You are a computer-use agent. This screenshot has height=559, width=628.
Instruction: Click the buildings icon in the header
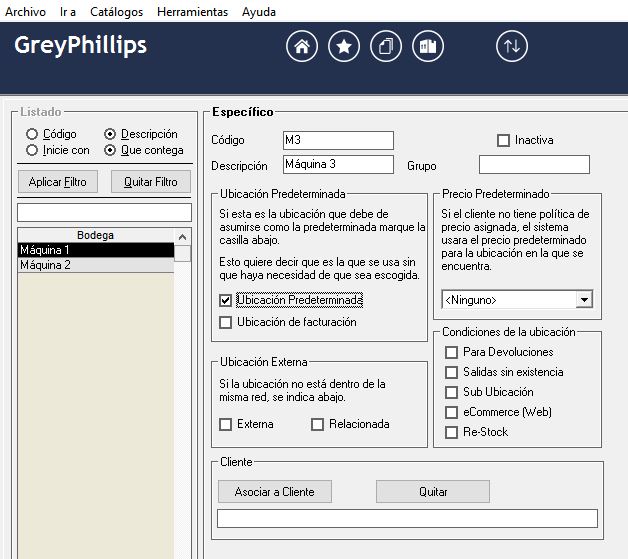(427, 46)
